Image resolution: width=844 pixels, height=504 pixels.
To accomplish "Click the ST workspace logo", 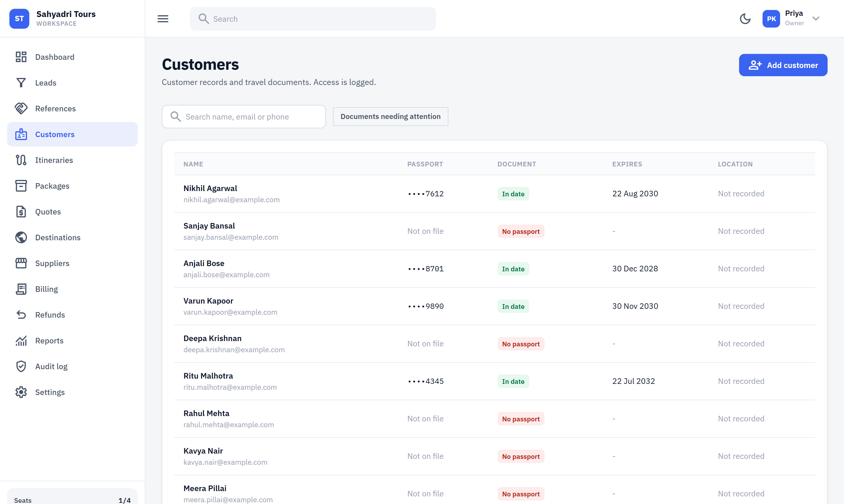I will [19, 19].
